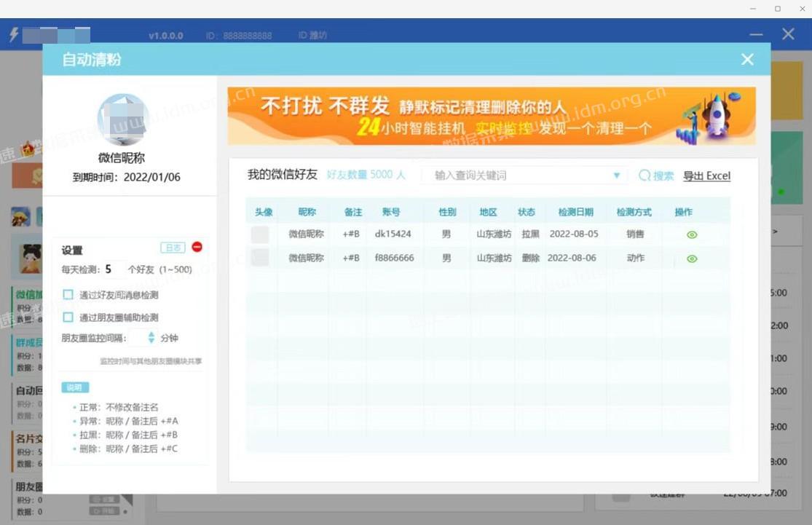The width and height of the screenshot is (812, 525).
Task: Click the 微信加 item in background sidebar
Action: coord(27,306)
